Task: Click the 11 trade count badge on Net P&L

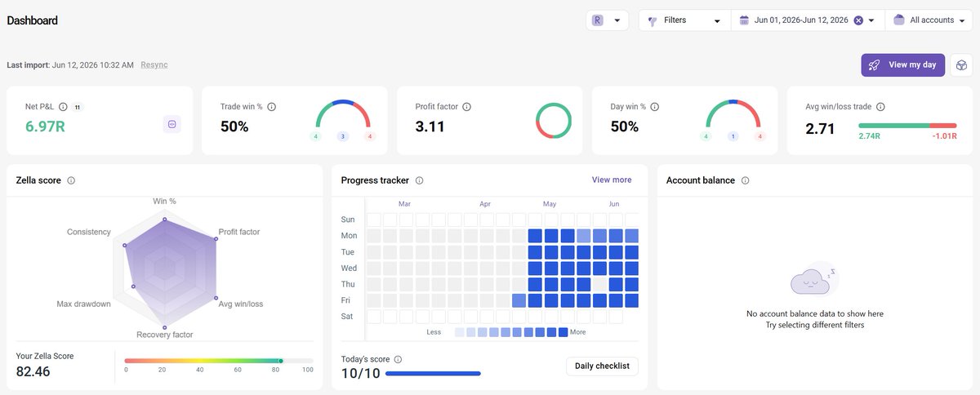Action: tap(77, 107)
